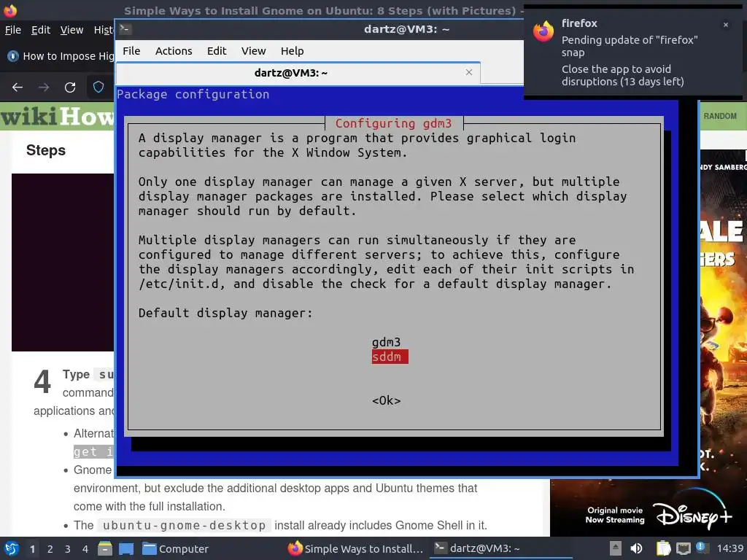
Task: Switch to workspace 3 in pager
Action: click(x=68, y=549)
